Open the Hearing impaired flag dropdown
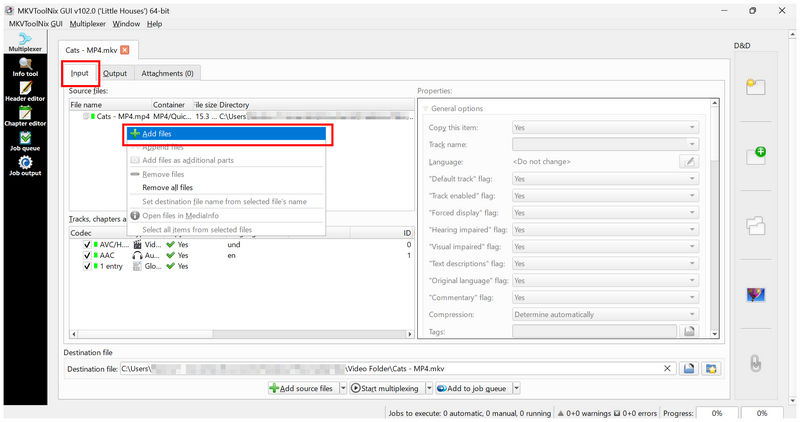Image resolution: width=800 pixels, height=422 pixels. click(x=605, y=230)
